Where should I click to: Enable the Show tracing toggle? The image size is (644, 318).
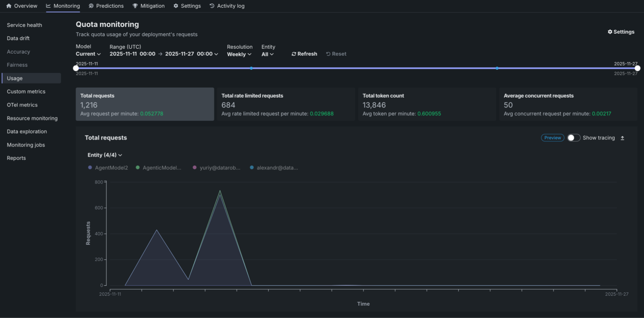coord(573,138)
